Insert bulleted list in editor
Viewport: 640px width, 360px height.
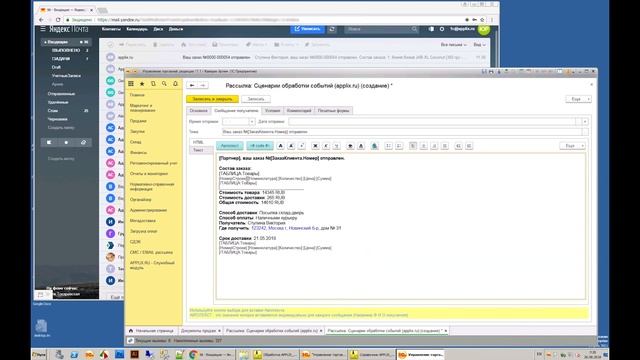coord(389,146)
